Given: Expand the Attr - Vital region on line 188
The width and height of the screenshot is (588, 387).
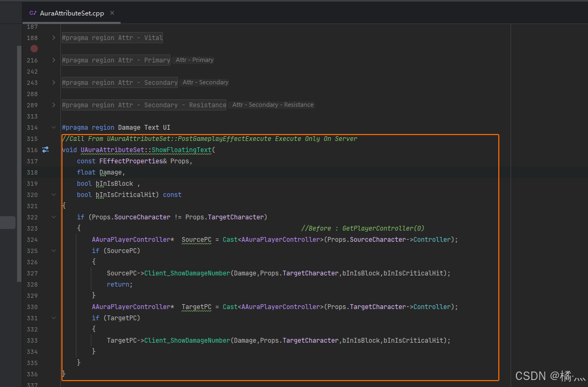Looking at the screenshot, I should (53, 38).
